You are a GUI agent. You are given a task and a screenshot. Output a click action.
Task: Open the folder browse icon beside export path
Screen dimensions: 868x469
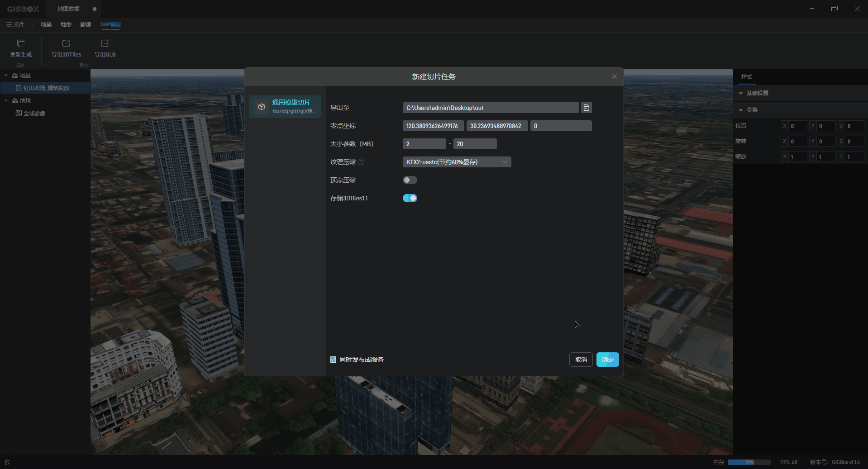587,108
